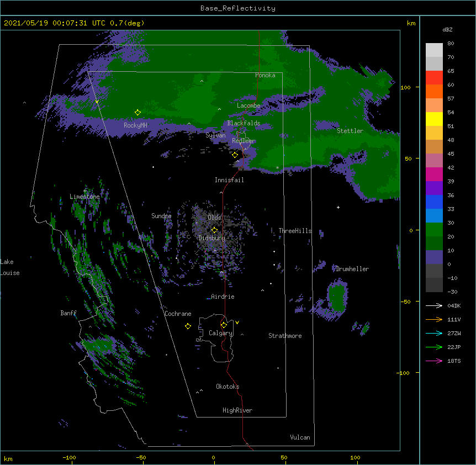Pick the dark blue swatch in dBZ legend
The image size is (476, 465).
click(434, 202)
